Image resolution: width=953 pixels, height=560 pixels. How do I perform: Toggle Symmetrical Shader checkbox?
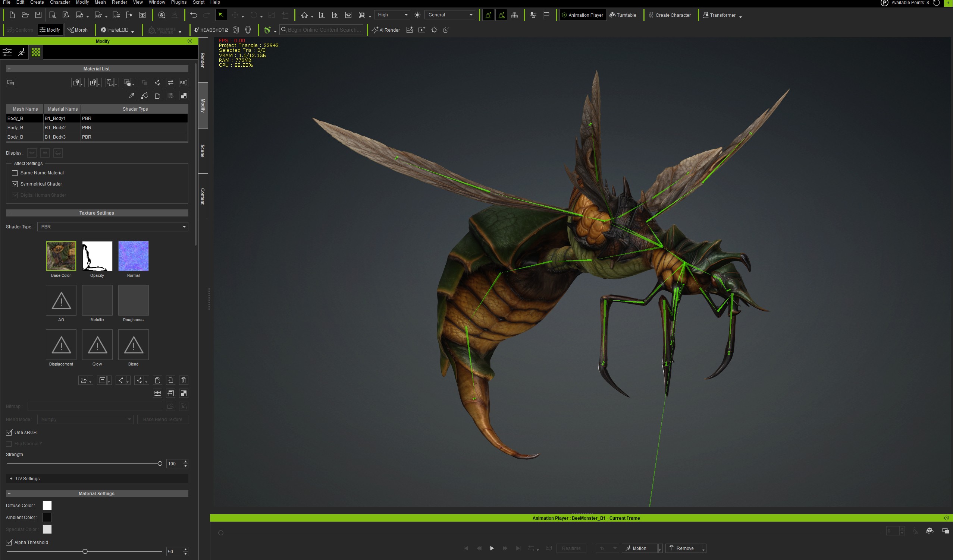tap(15, 184)
